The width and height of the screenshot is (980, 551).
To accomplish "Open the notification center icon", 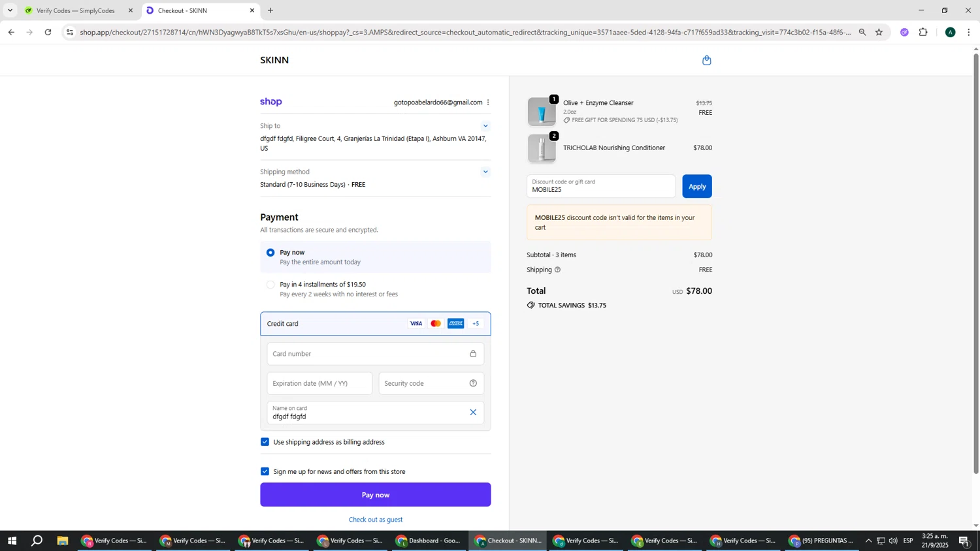I will tap(964, 541).
